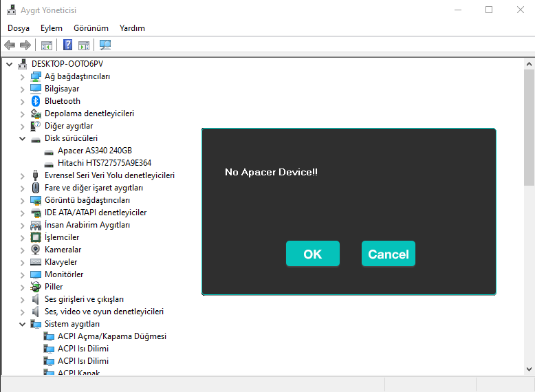
Task: Click the vertical scrollbar thumb
Action: pos(529,128)
